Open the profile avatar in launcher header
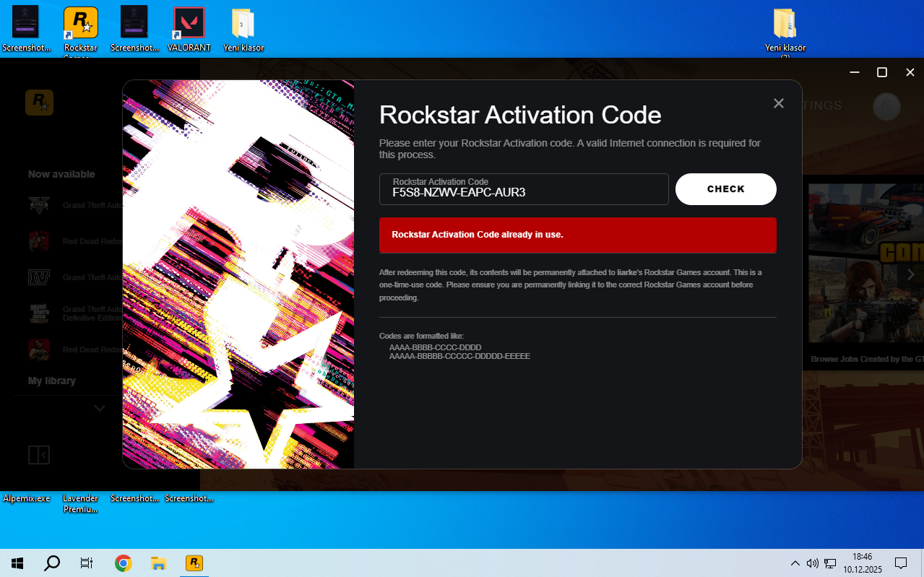This screenshot has height=577, width=924. click(886, 106)
